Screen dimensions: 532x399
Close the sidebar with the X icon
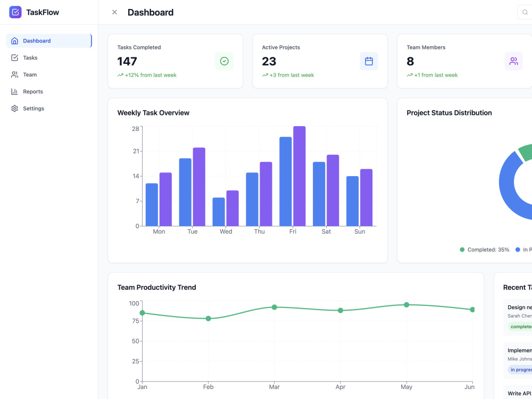point(114,12)
